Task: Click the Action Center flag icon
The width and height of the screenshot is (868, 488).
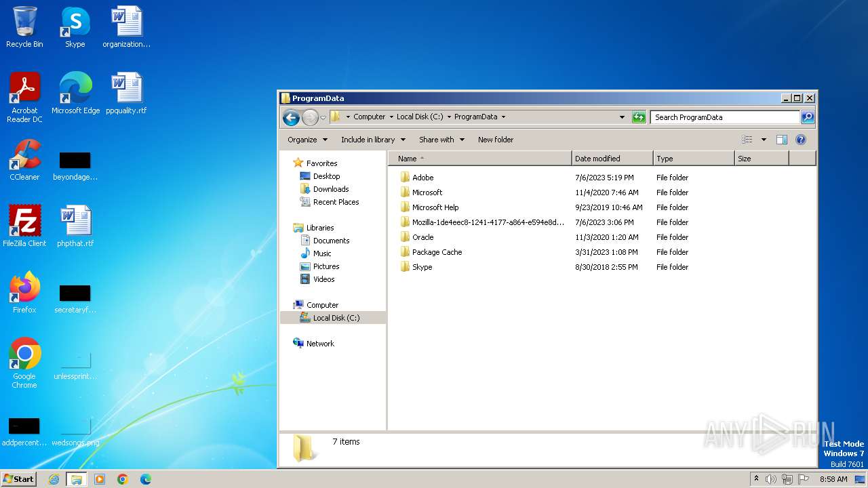Action: [x=804, y=479]
